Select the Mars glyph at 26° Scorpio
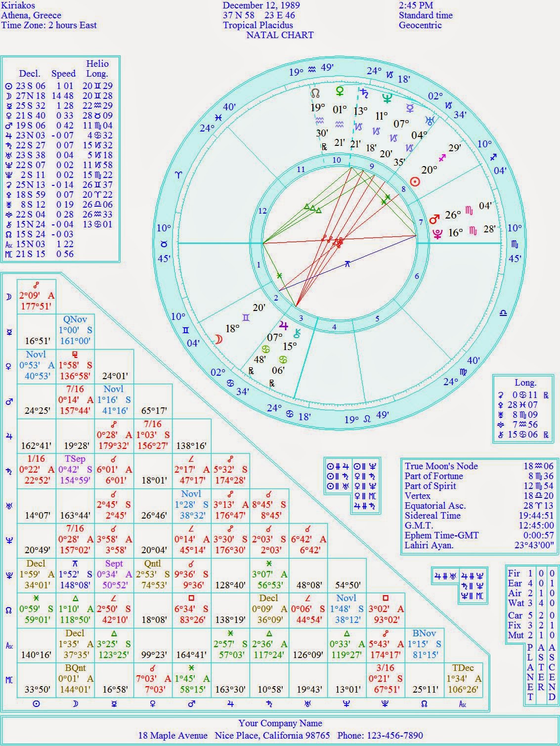Image resolution: width=560 pixels, height=746 pixels. pos(434,218)
